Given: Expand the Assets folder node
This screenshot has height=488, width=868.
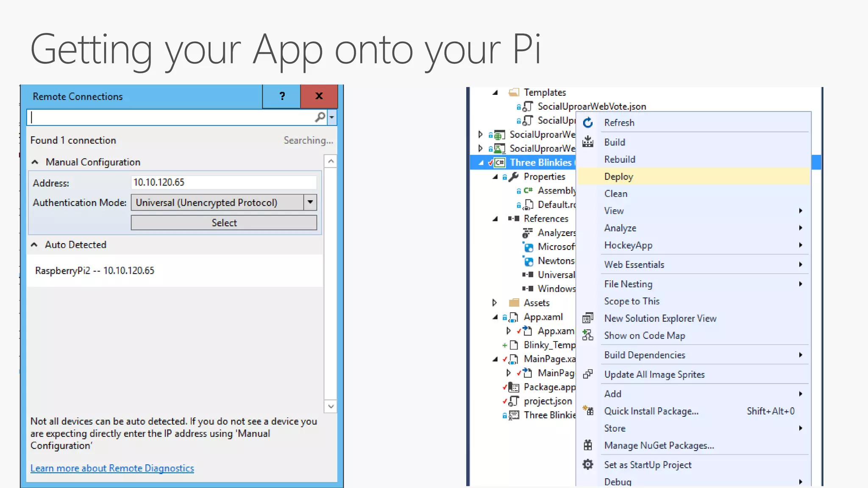Looking at the screenshot, I should coord(494,303).
